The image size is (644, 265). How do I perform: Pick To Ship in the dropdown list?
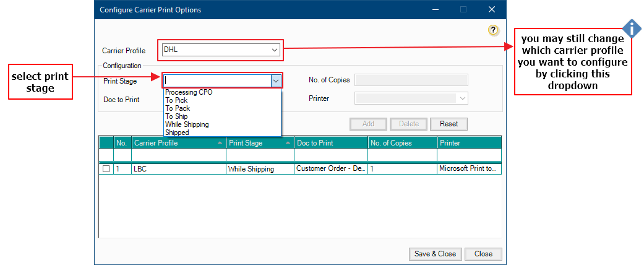tap(176, 116)
